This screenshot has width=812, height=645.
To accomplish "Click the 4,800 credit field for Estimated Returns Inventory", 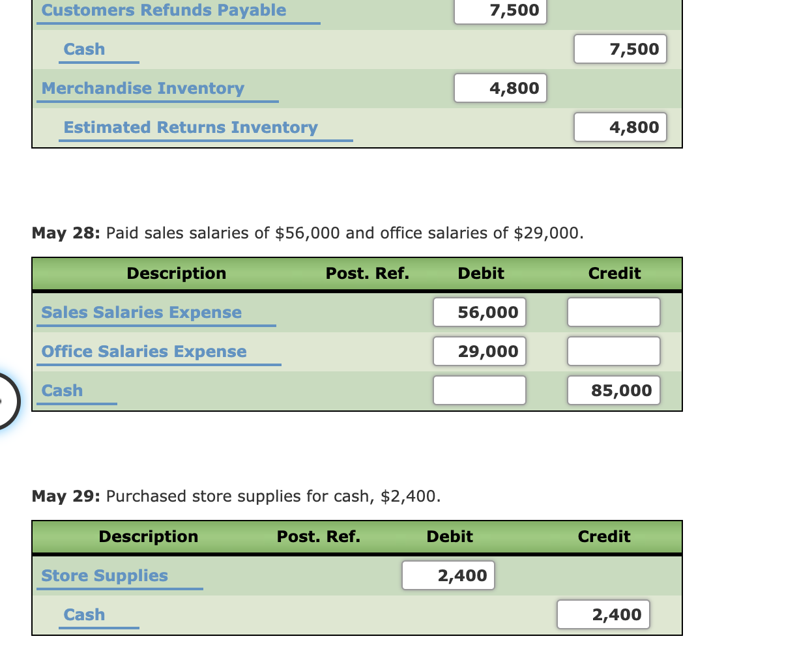I will (620, 127).
